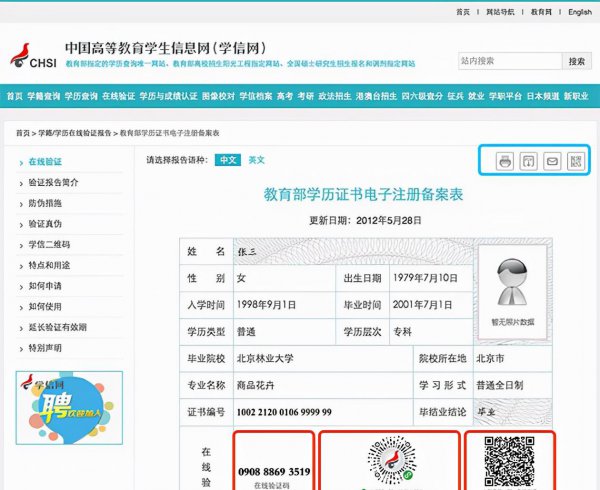Select 防伪措施 in the sidebar
Screen dimensions: 600x490
click(45, 203)
